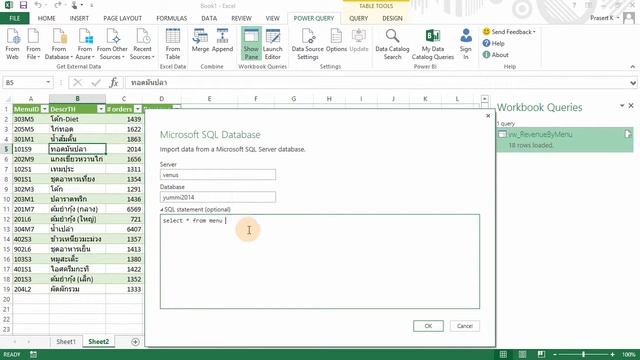
Task: Switch to Page Layout view
Action: tap(522, 354)
